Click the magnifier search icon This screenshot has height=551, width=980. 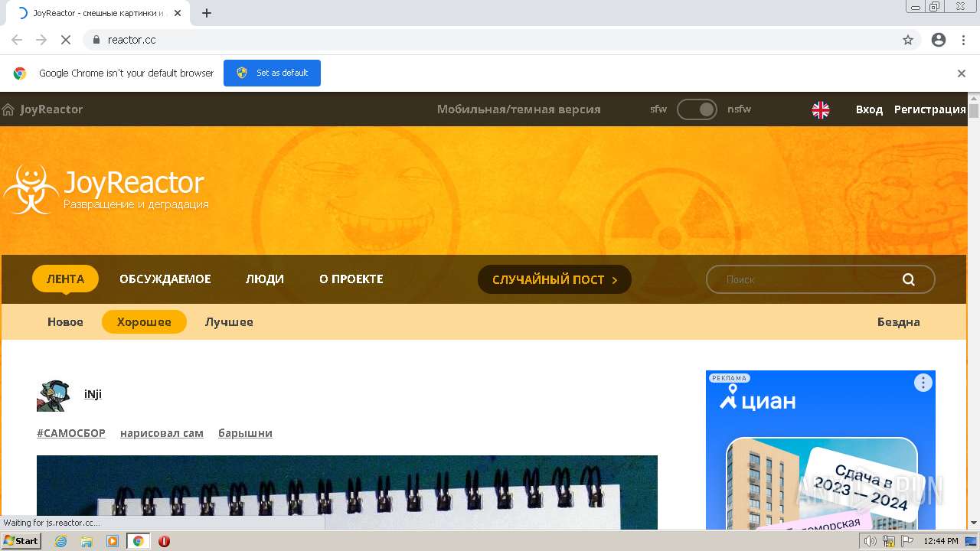[x=909, y=279]
